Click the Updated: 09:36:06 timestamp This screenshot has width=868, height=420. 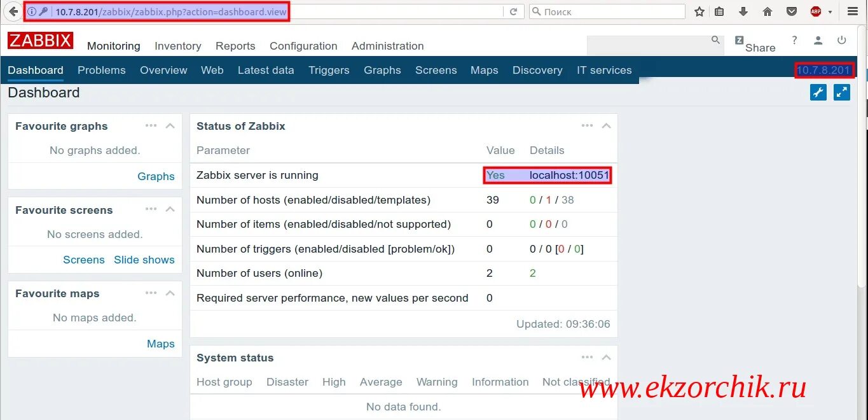[x=563, y=324]
